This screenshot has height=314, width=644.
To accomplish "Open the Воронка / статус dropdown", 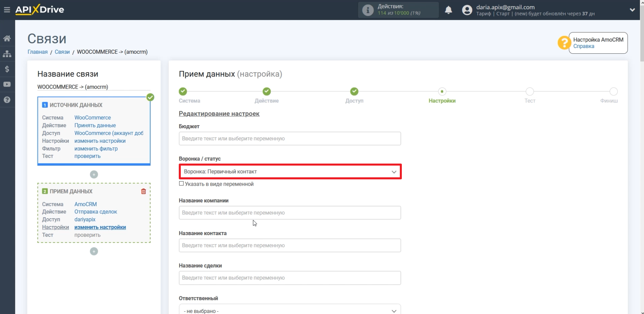I will point(290,172).
